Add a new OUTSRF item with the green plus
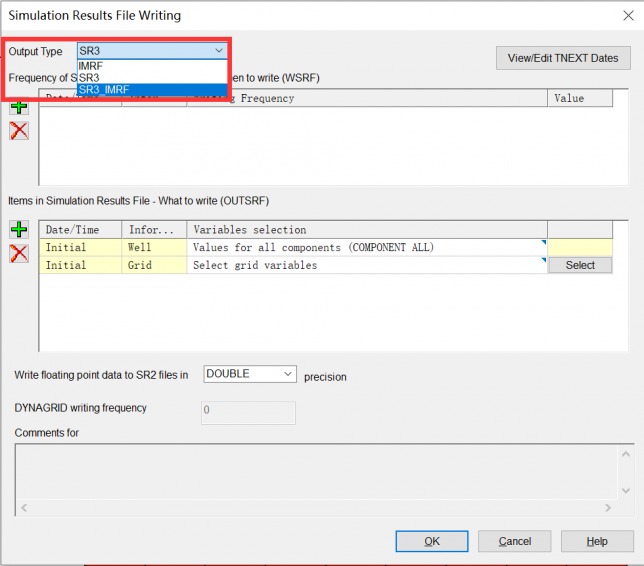The height and width of the screenshot is (566, 644). click(19, 230)
